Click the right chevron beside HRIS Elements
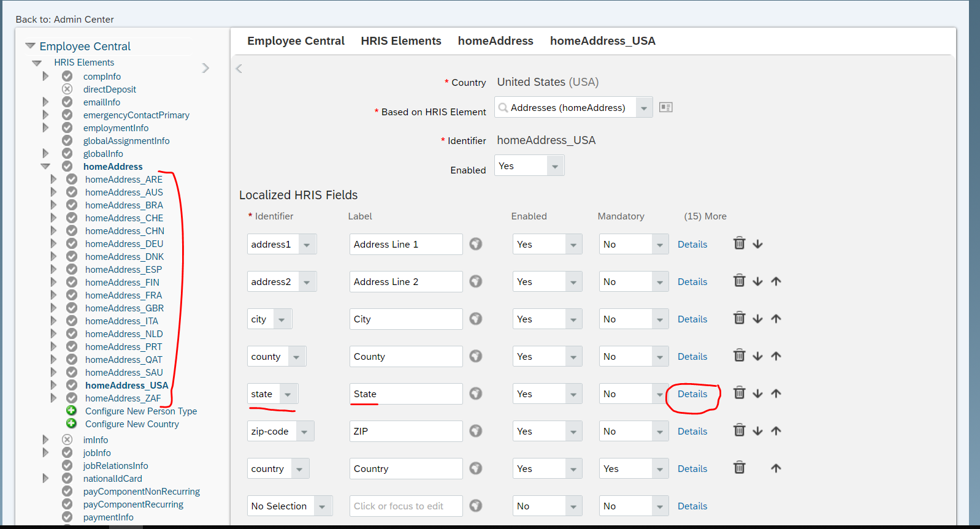The image size is (980, 529). (x=205, y=68)
